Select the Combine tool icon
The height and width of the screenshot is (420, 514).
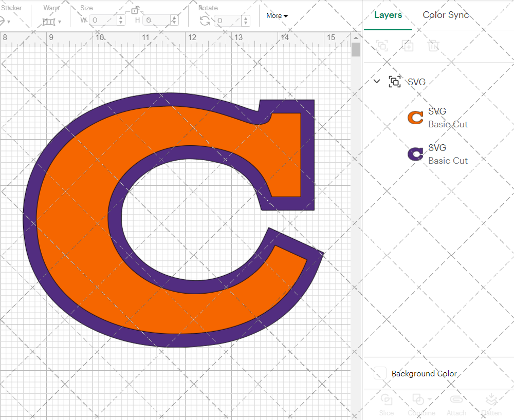tap(419, 400)
